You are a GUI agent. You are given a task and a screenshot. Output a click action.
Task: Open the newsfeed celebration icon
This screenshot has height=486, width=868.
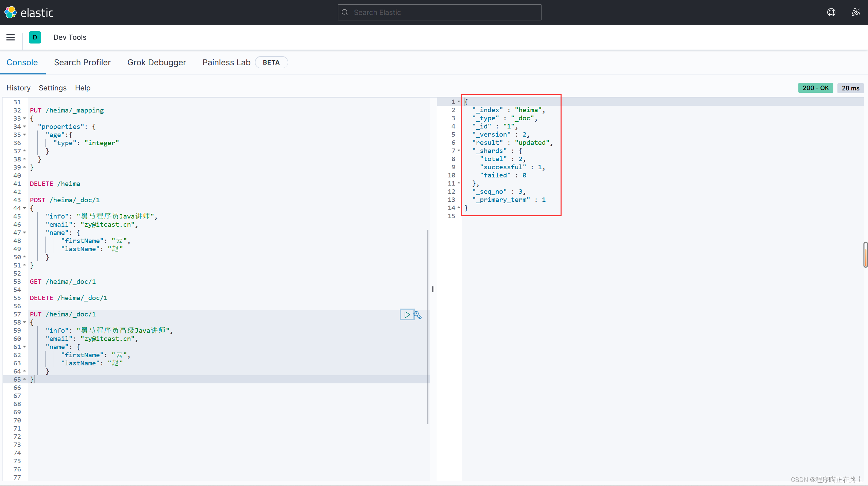855,13
